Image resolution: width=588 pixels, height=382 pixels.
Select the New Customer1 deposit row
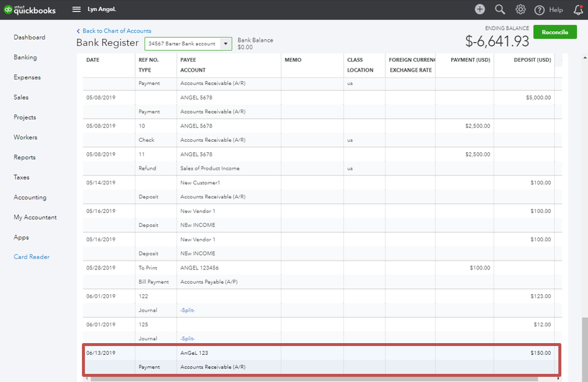coord(322,190)
